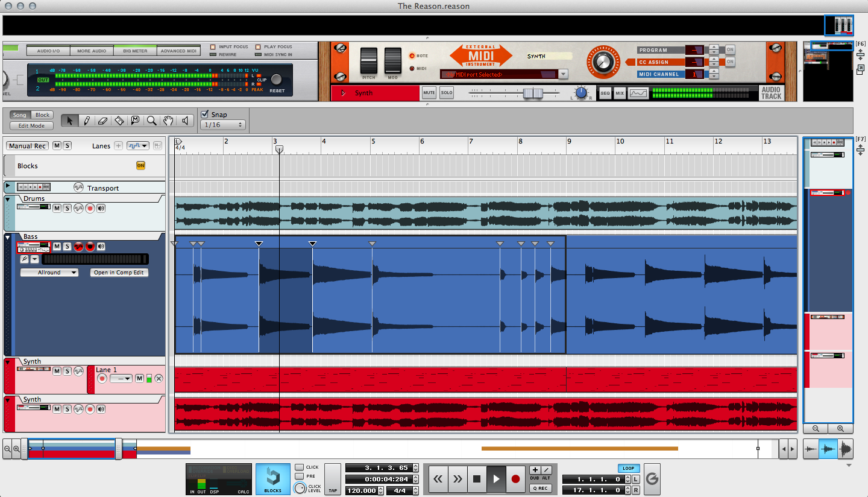Click the Open in Comp Edit button
This screenshot has height=497, width=868.
pos(119,272)
